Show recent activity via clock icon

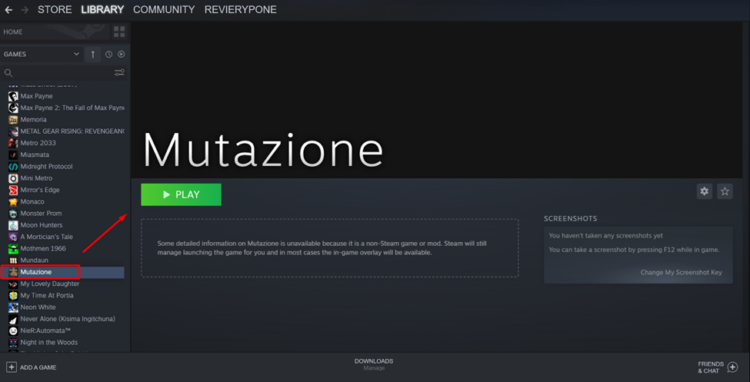click(109, 55)
